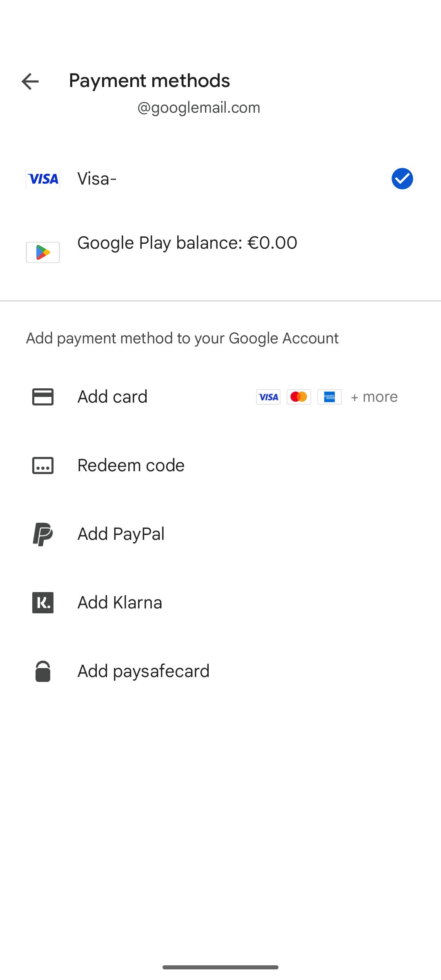
Task: Tap the Redeem code icon
Action: (x=43, y=465)
